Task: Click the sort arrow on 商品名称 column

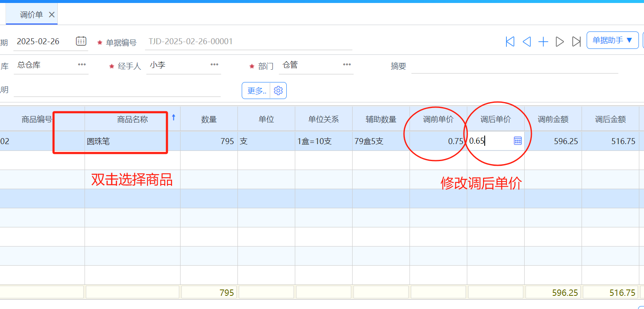Action: pos(173,118)
